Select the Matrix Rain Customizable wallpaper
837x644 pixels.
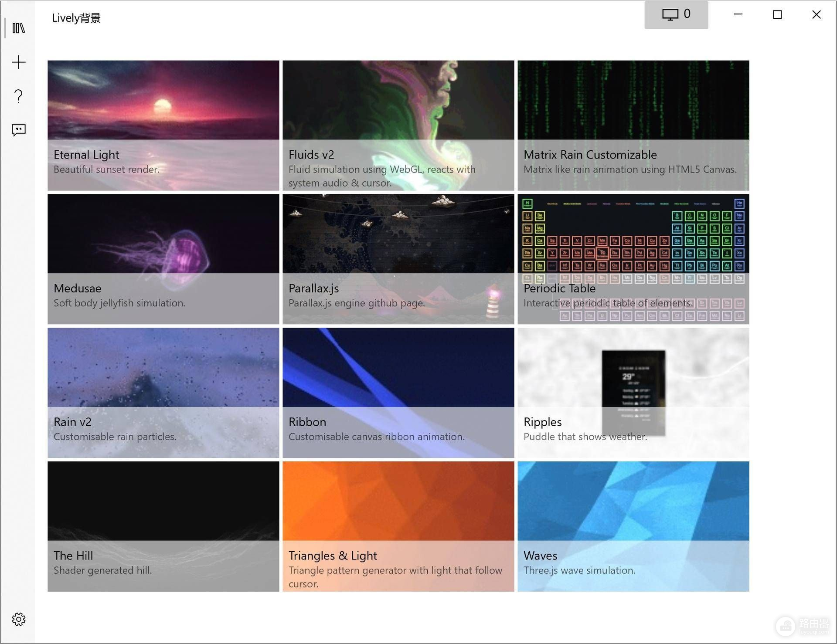(x=633, y=125)
